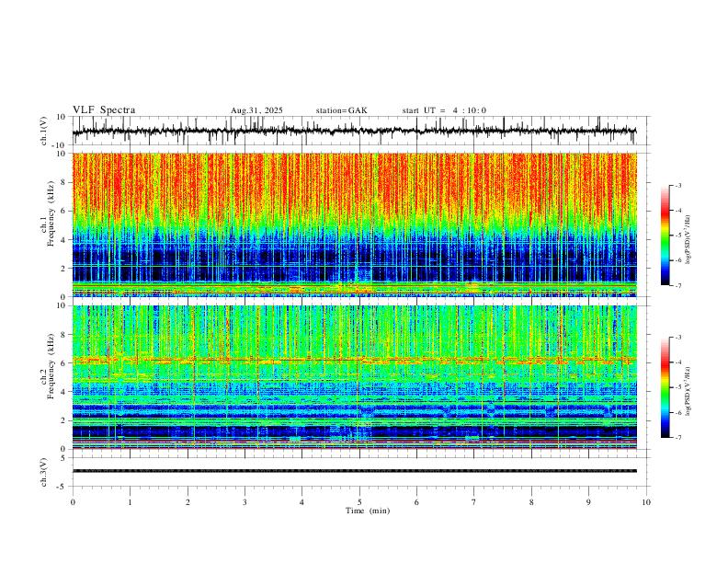This screenshot has width=728, height=563.
Task: Click the "-3" value on ch.1 colorbar
Action: tap(677, 185)
